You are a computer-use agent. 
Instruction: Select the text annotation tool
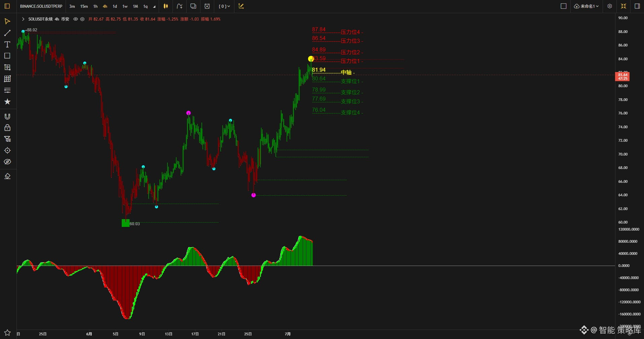7,44
